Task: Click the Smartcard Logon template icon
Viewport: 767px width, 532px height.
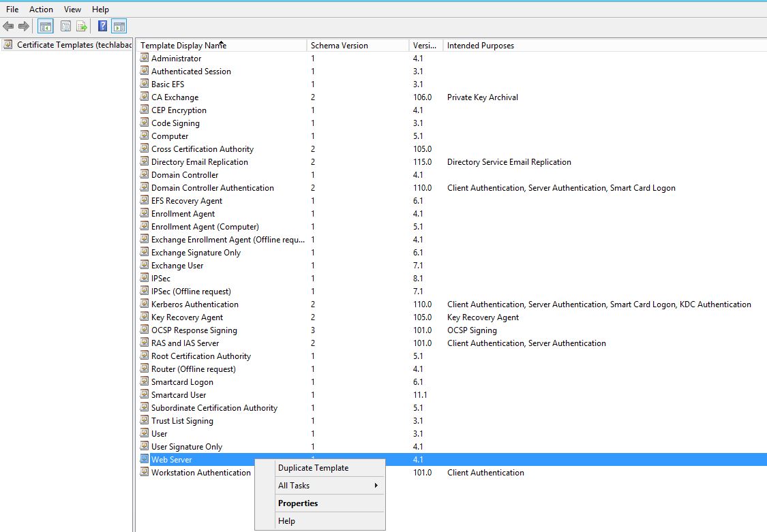Action: 145,381
